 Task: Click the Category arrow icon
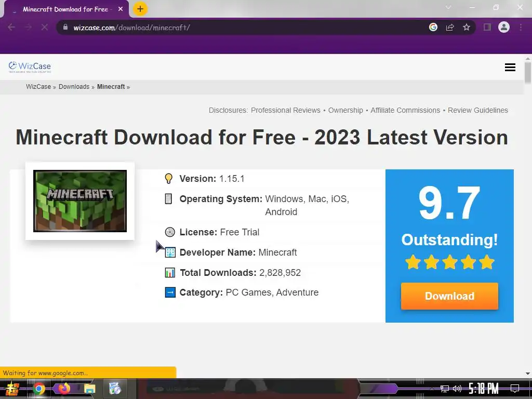point(170,292)
